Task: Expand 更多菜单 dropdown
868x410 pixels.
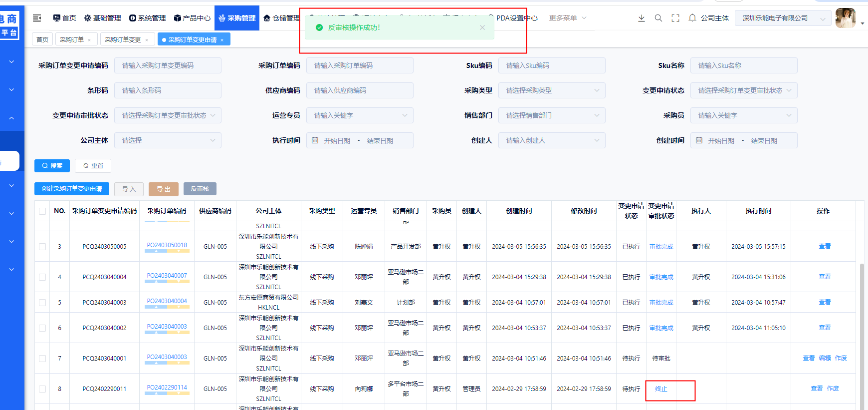Action: (568, 18)
